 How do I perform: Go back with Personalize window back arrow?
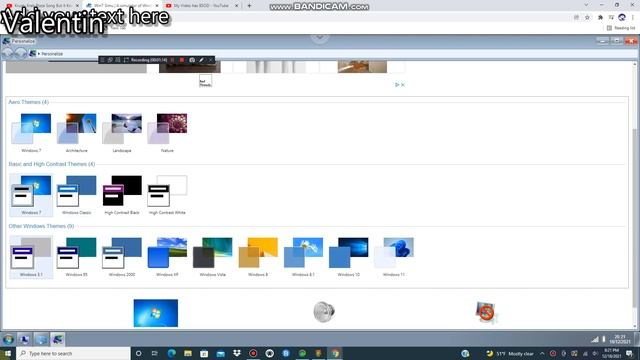point(8,53)
